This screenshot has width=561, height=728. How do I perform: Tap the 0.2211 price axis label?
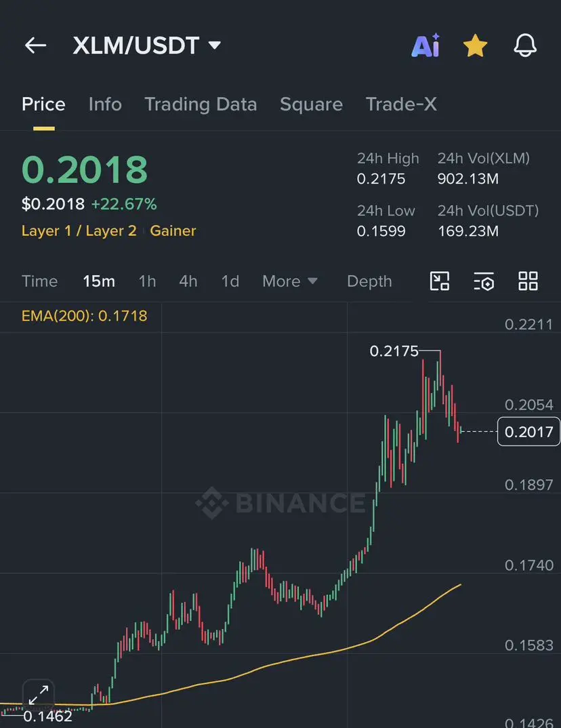pos(529,324)
